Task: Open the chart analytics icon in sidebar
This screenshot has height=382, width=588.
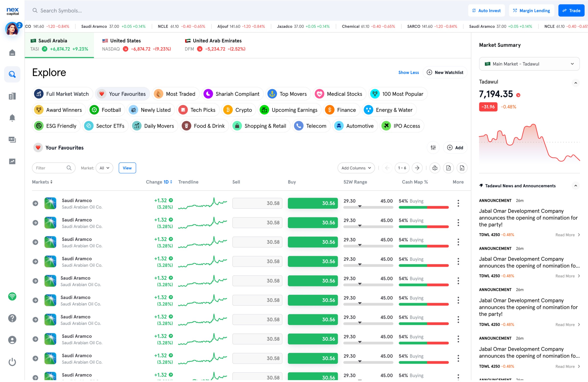Action: (12, 161)
